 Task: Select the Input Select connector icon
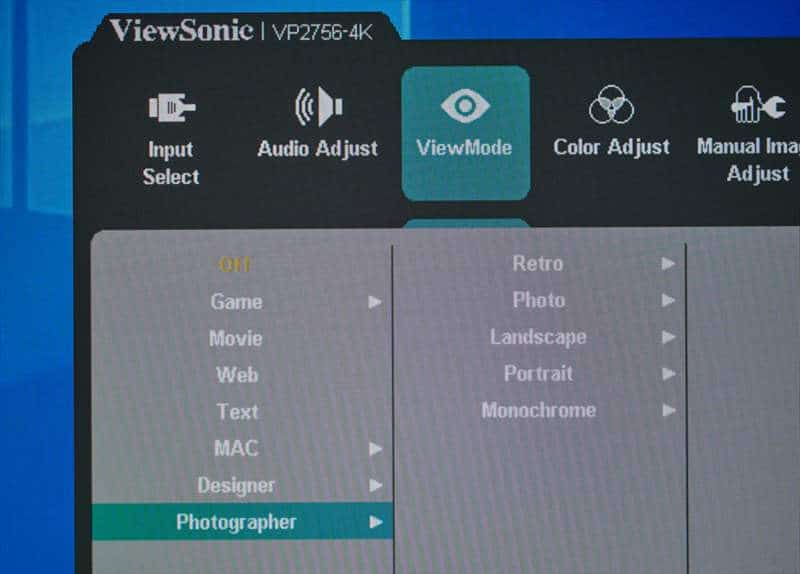click(x=172, y=108)
